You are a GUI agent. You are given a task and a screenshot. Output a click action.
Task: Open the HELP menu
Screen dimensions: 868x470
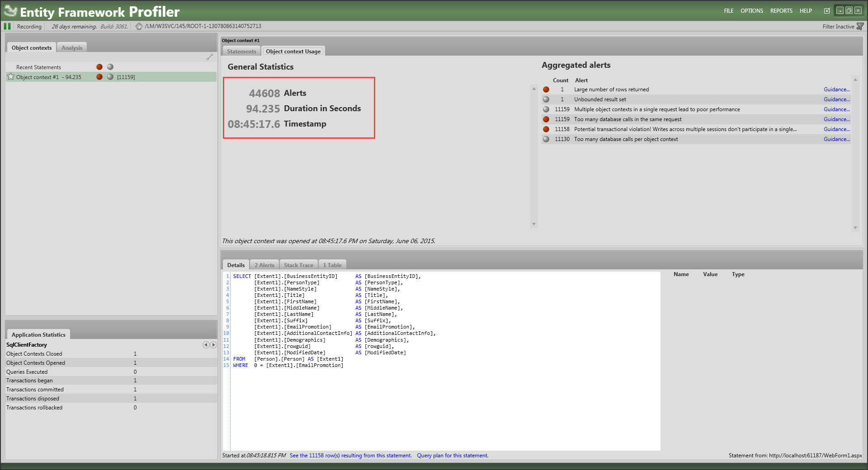(x=806, y=11)
